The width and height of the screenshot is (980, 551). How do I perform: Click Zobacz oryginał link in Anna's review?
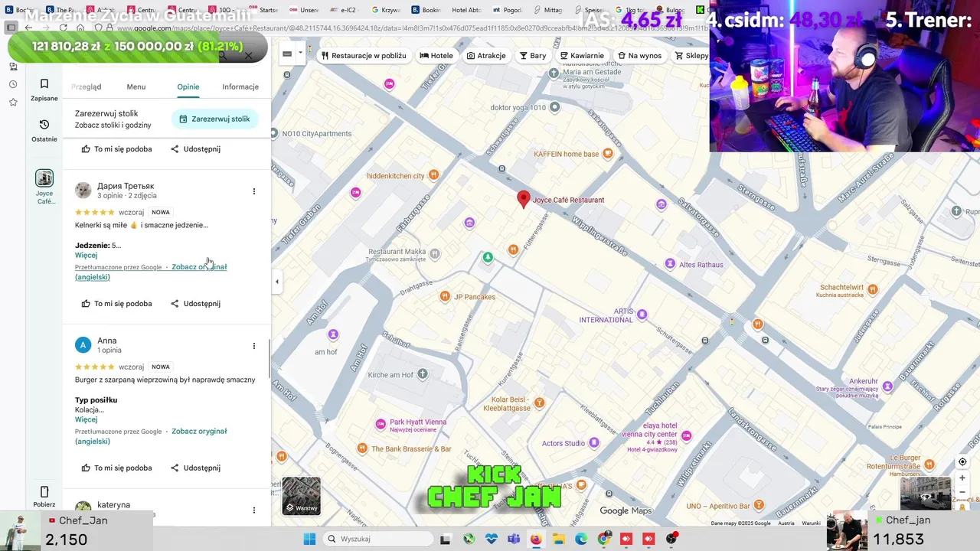[199, 431]
